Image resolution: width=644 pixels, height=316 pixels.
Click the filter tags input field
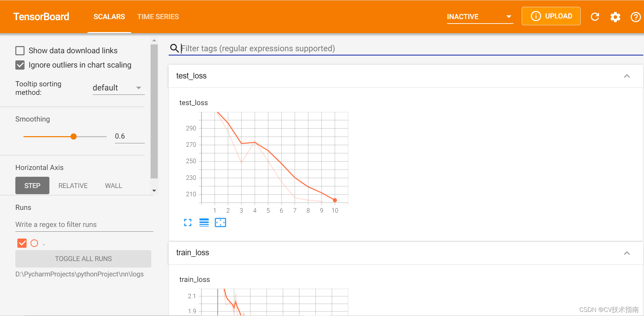click(x=307, y=48)
